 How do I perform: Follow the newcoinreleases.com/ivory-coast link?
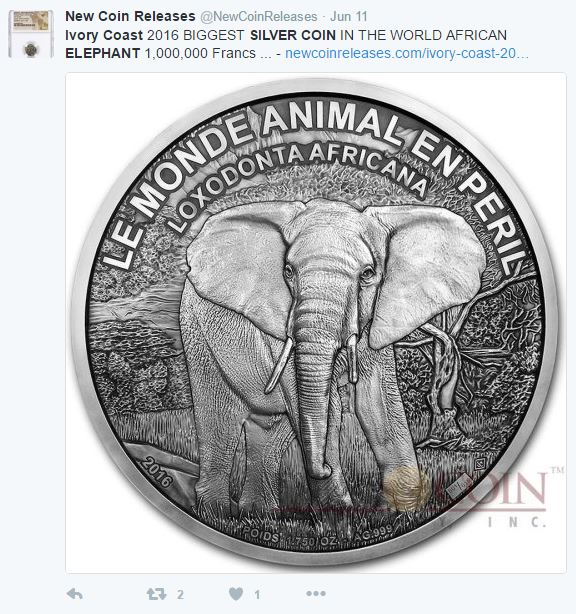(406, 53)
